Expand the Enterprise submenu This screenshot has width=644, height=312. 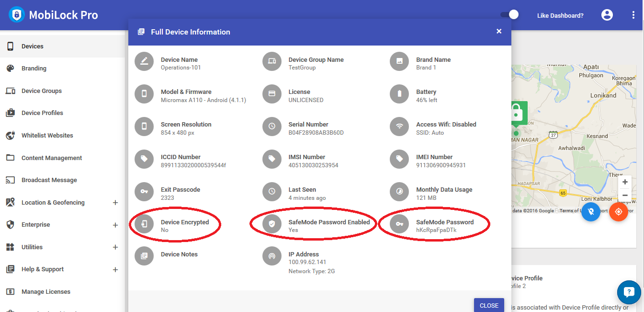[x=115, y=225]
